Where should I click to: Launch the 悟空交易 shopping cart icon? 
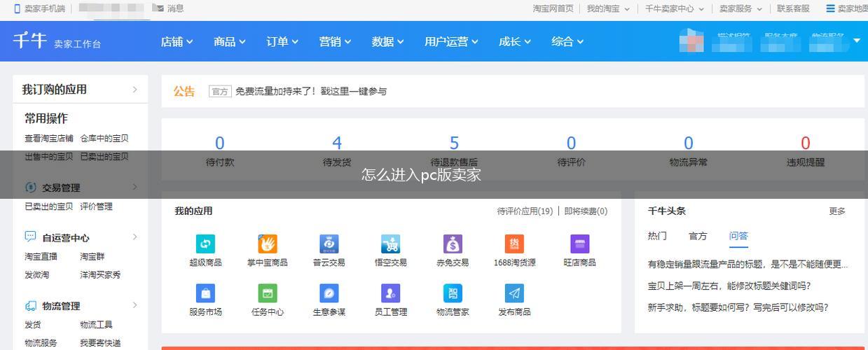tap(390, 244)
